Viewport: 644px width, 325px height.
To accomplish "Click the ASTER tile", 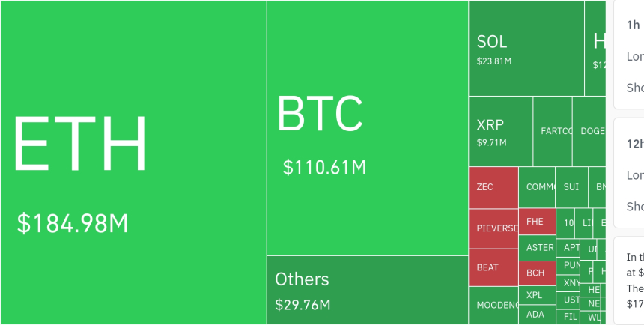I will tap(539, 247).
